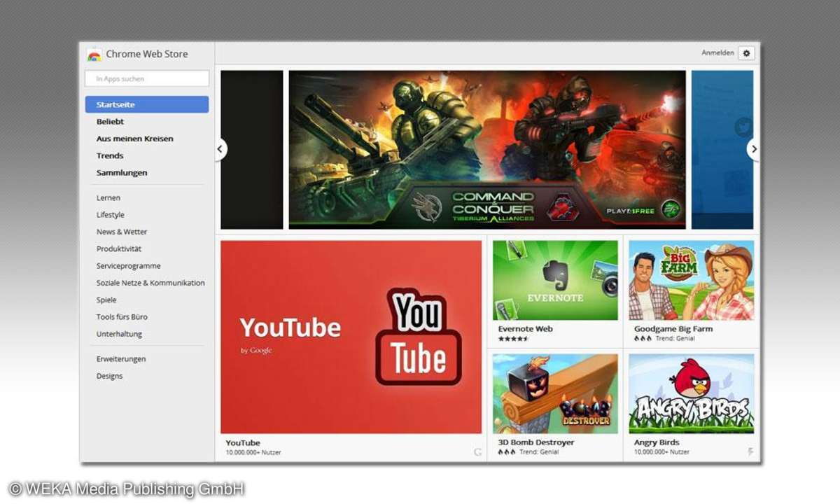Viewport: 840px width, 504px height.
Task: Click the Chrome Web Store logo icon
Action: (94, 55)
